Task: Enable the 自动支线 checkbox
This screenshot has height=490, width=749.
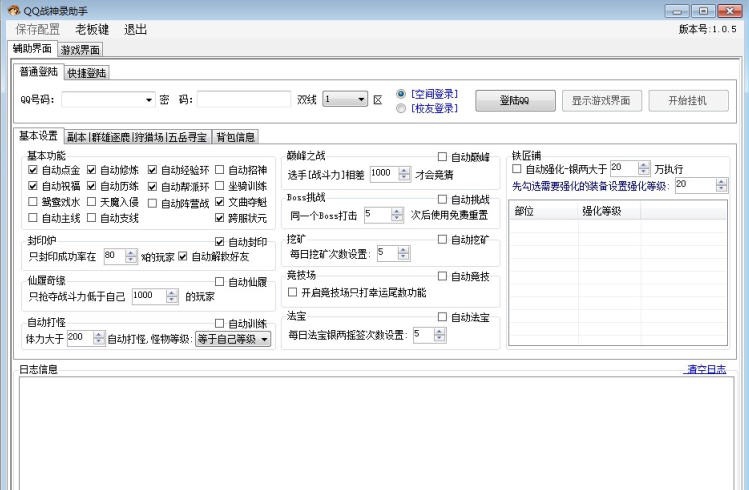Action: point(92,218)
